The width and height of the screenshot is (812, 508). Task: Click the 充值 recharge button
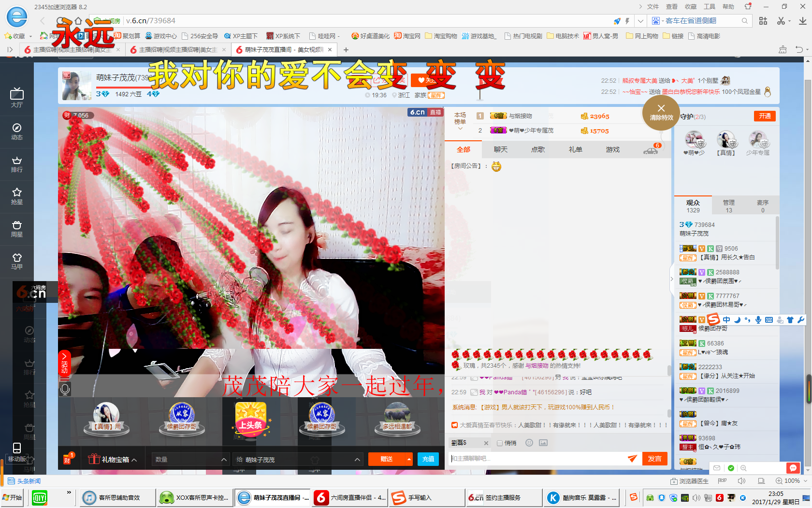tap(428, 459)
